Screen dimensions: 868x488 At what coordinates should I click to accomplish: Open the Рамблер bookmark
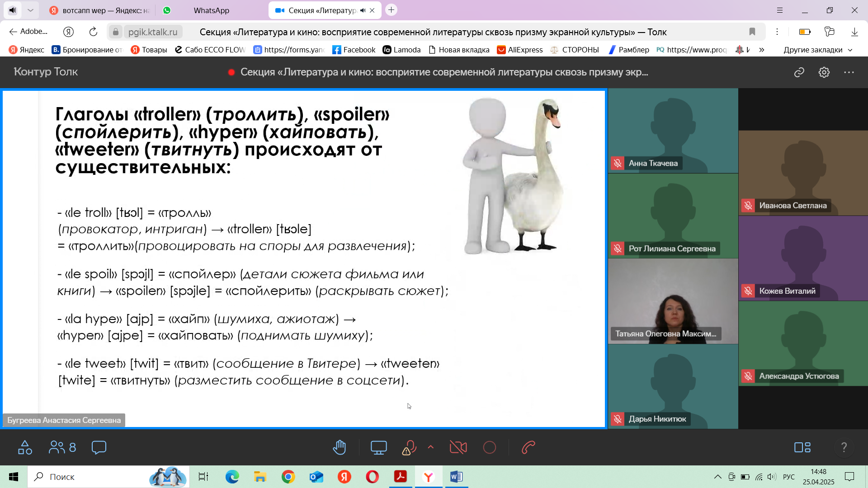(x=628, y=50)
